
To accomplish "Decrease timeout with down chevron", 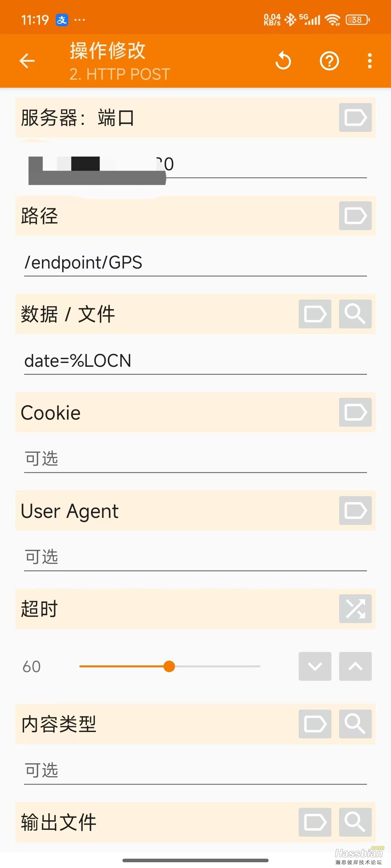I will point(315,666).
